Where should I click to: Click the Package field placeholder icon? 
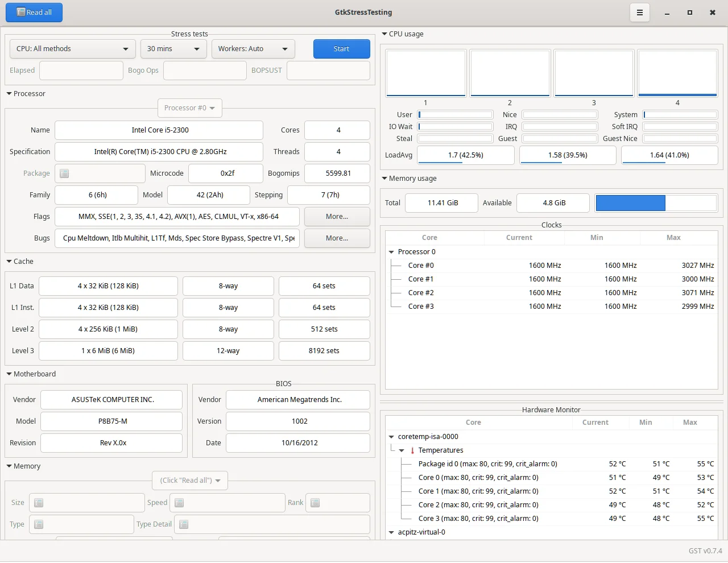64,173
